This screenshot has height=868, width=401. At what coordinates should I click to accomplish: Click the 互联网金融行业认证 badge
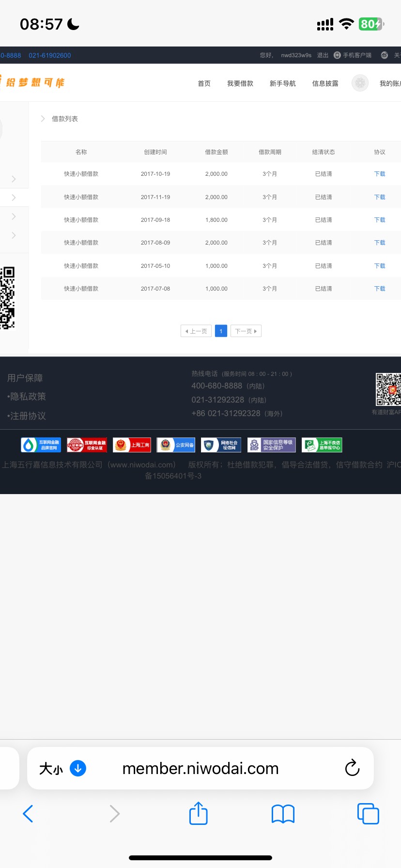(x=87, y=445)
